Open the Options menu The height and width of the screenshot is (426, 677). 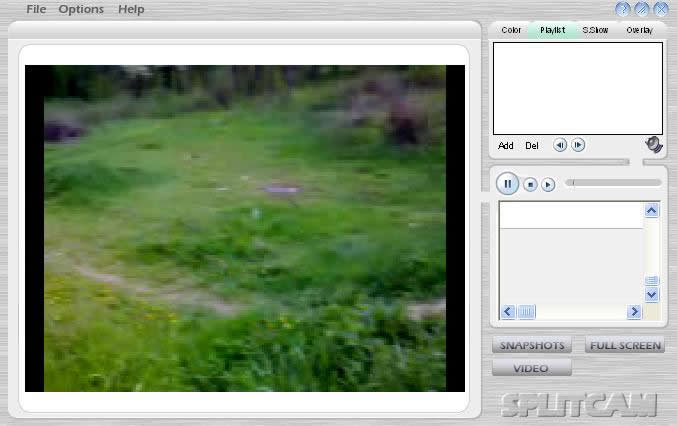(x=81, y=9)
